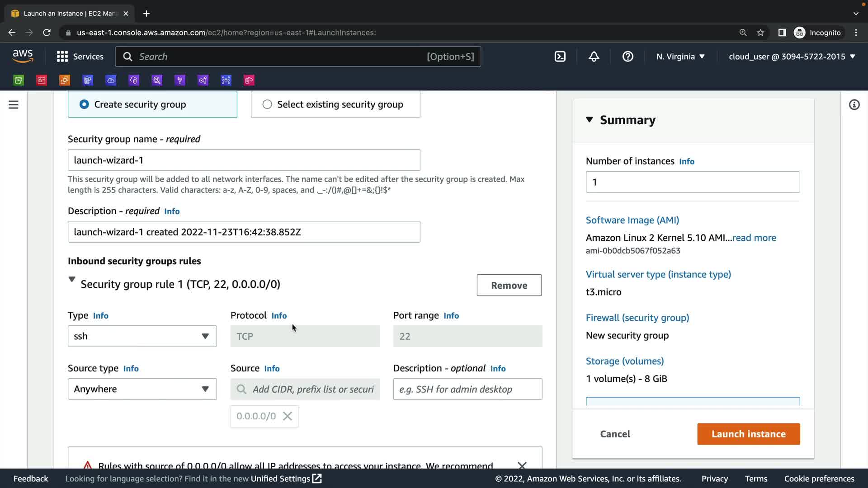Click the help question mark icon
The image size is (868, 488).
[x=627, y=56]
